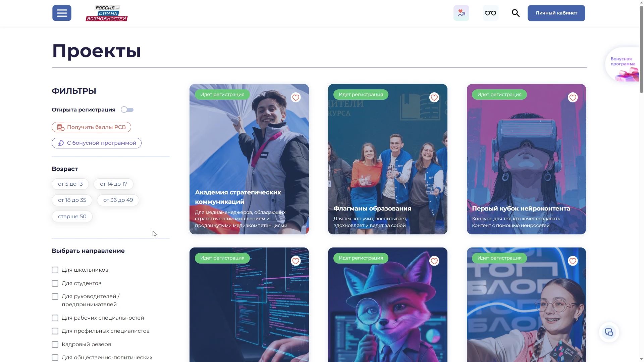Click the Личный кабинет button
The image size is (644, 362).
coord(556,13)
